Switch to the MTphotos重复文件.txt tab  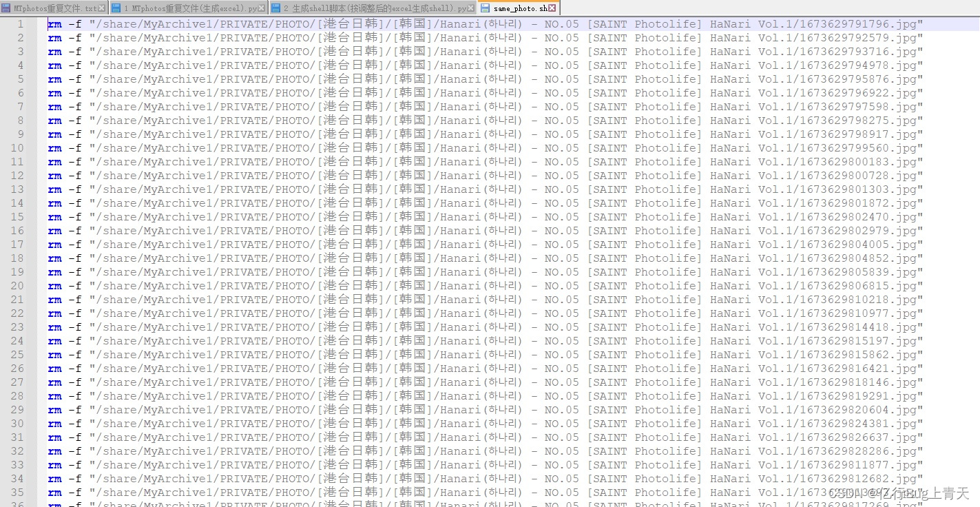tap(55, 8)
